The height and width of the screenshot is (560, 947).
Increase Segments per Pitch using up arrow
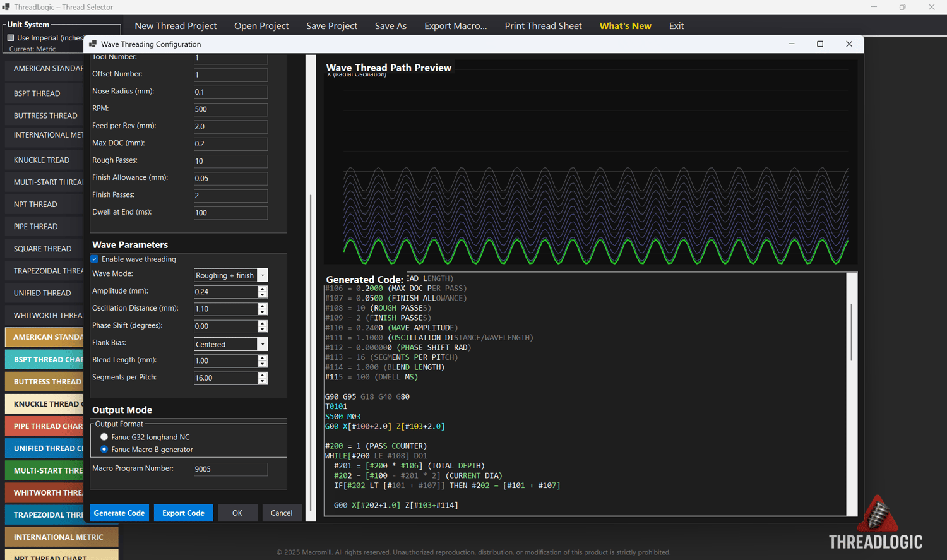[x=263, y=375]
